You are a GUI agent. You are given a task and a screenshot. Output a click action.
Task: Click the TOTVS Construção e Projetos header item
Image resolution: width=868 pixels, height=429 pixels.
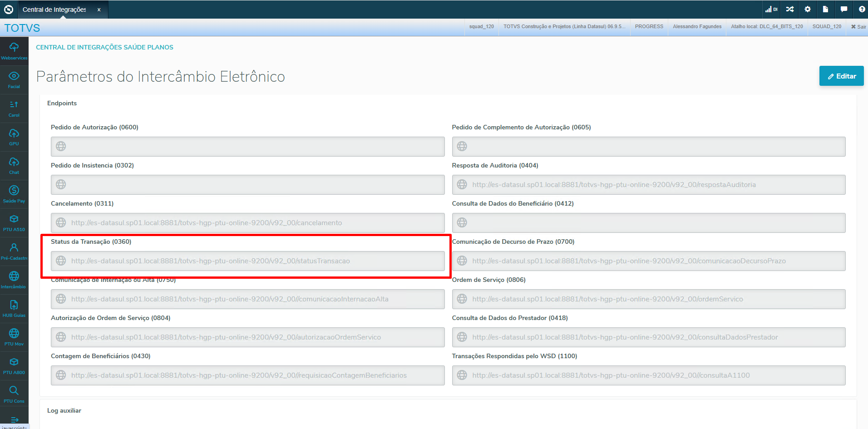pyautogui.click(x=564, y=27)
